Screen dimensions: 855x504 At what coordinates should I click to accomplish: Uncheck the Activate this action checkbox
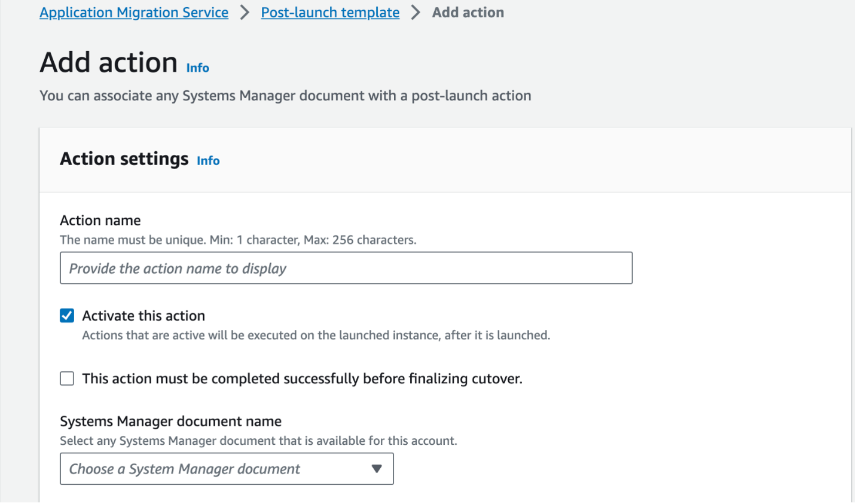click(67, 316)
